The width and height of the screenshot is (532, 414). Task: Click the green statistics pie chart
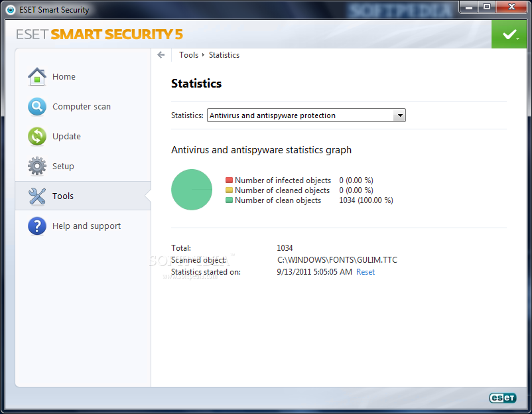click(x=192, y=190)
